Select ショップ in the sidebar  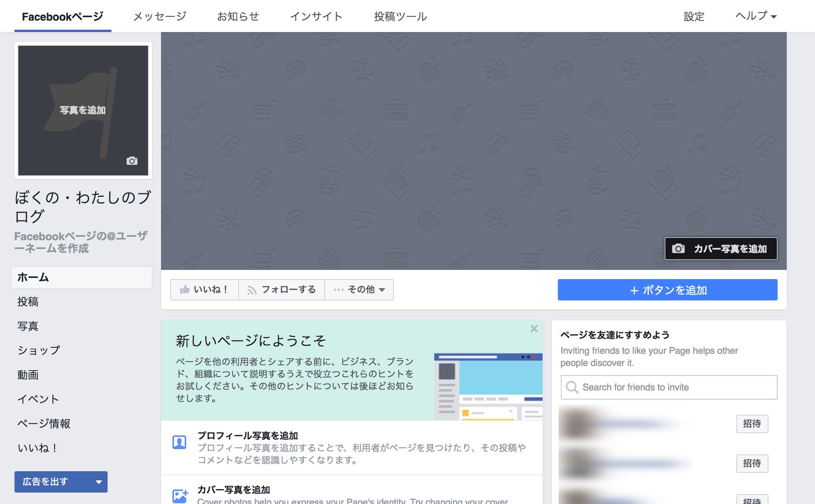click(39, 350)
